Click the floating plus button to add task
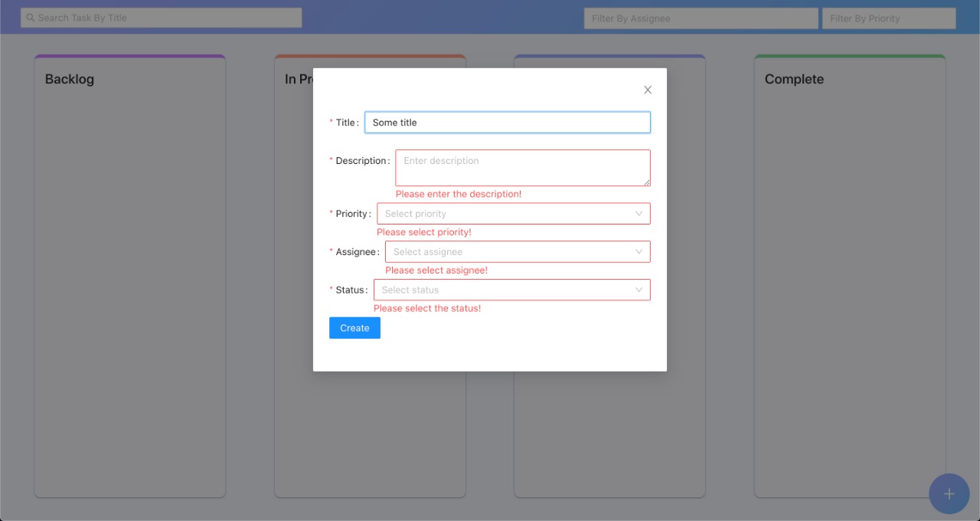 click(x=949, y=493)
